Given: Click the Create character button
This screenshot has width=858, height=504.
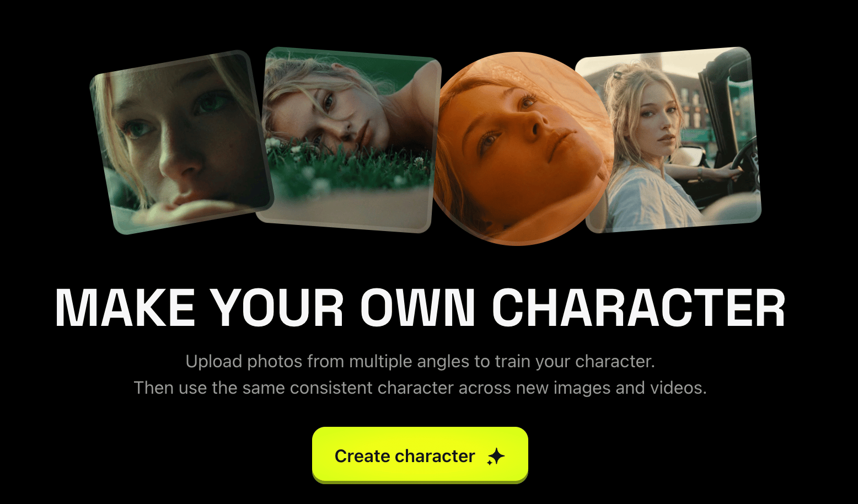Looking at the screenshot, I should click(x=420, y=455).
